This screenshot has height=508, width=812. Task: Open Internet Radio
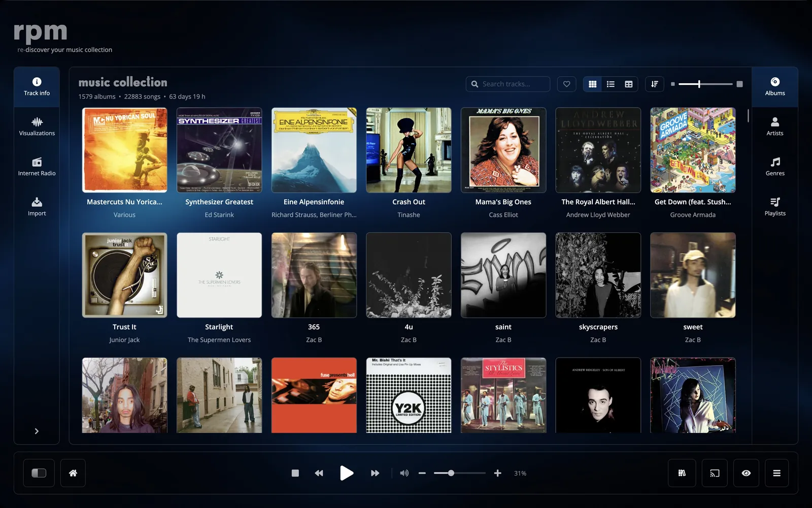[37, 167]
